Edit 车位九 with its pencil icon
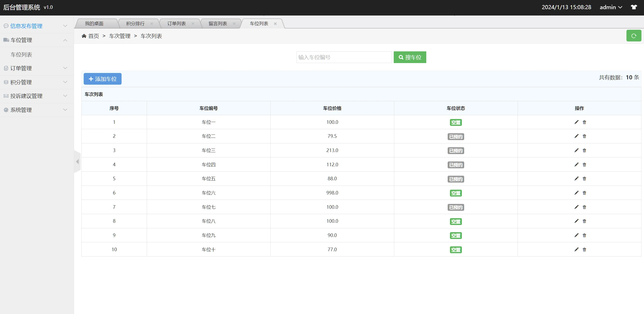The height and width of the screenshot is (314, 644). pyautogui.click(x=576, y=235)
